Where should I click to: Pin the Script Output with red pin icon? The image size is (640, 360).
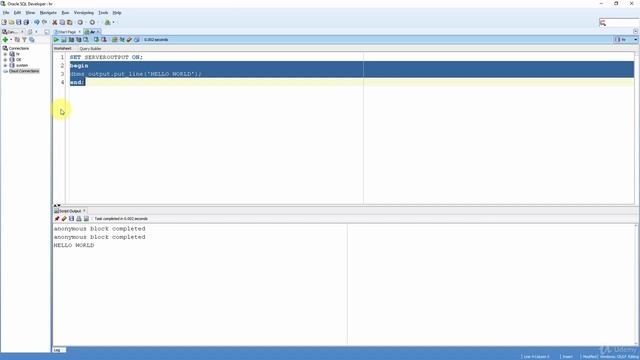point(57,219)
